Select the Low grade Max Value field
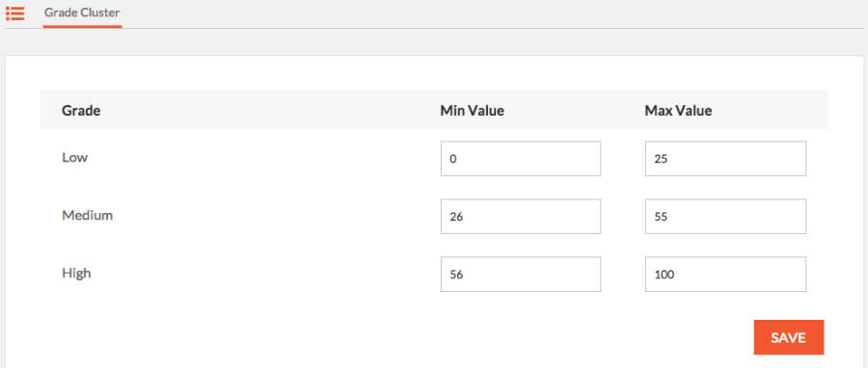 point(725,159)
